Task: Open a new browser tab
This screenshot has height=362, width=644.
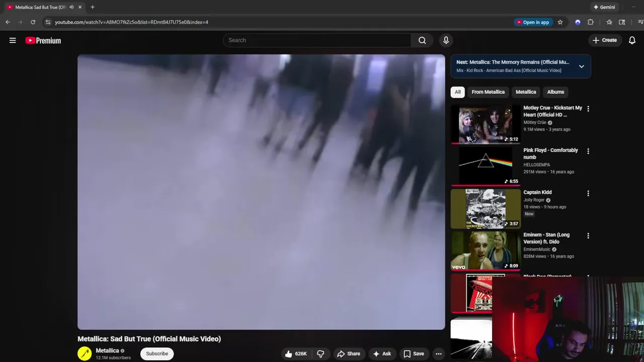Action: pos(93,7)
